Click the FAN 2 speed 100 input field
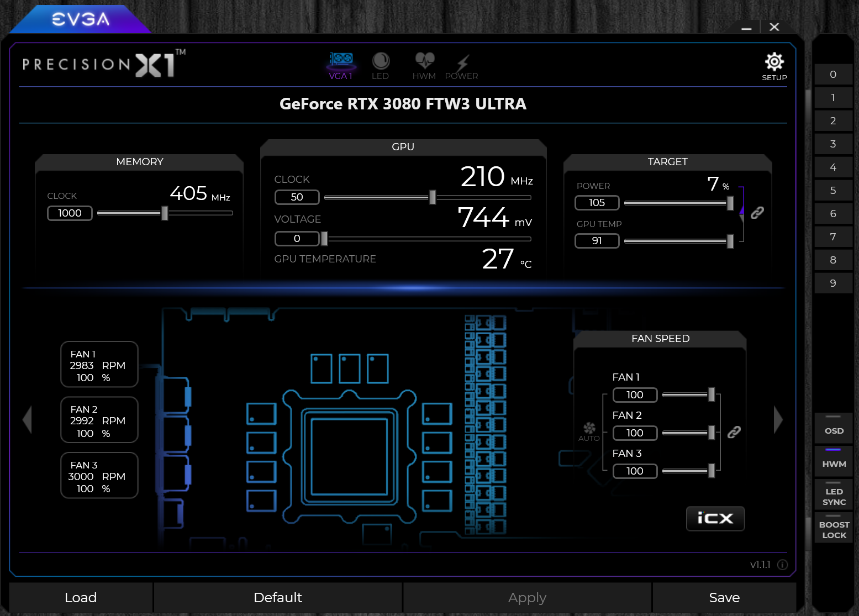Image resolution: width=859 pixels, height=616 pixels. point(635,433)
